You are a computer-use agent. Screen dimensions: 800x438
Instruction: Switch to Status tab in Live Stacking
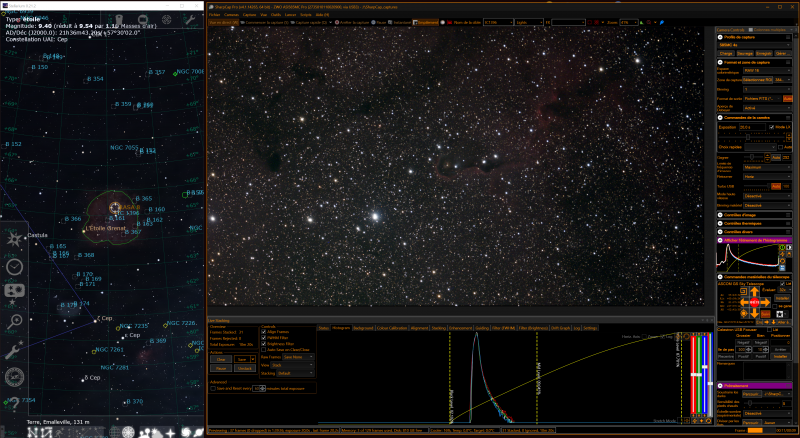tap(323, 328)
